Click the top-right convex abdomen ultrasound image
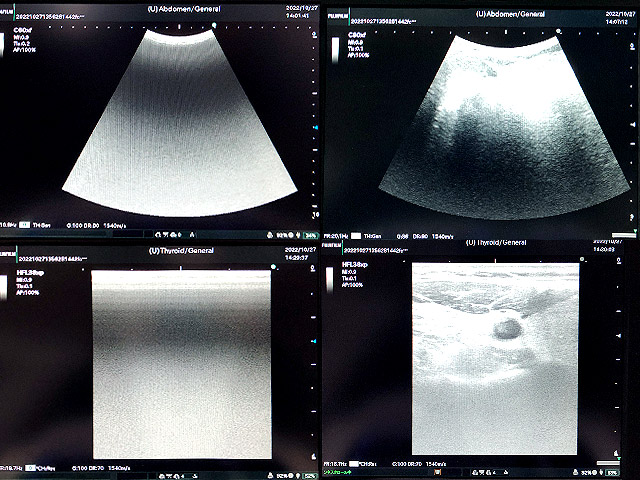 coord(504,127)
